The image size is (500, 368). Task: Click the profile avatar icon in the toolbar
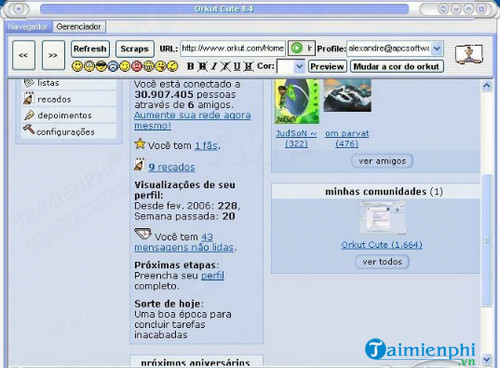tap(469, 55)
